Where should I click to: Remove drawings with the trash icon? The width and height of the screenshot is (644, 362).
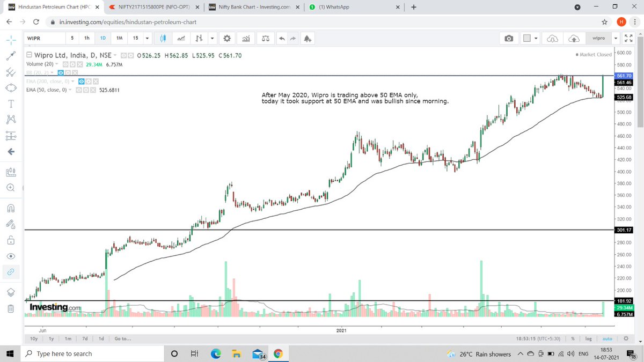11,308
